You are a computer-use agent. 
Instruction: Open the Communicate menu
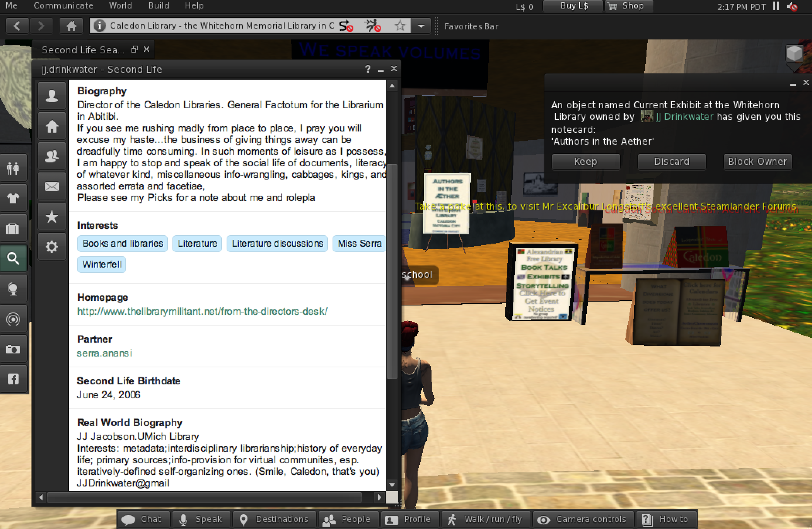pos(63,6)
